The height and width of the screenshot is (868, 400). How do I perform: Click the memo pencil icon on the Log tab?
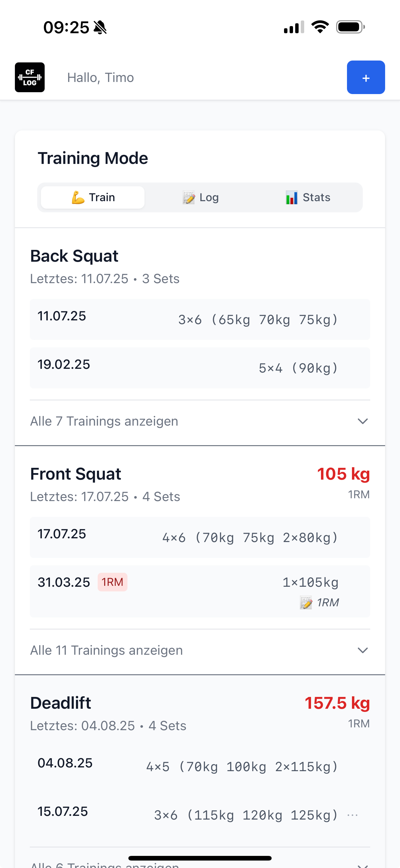(189, 197)
